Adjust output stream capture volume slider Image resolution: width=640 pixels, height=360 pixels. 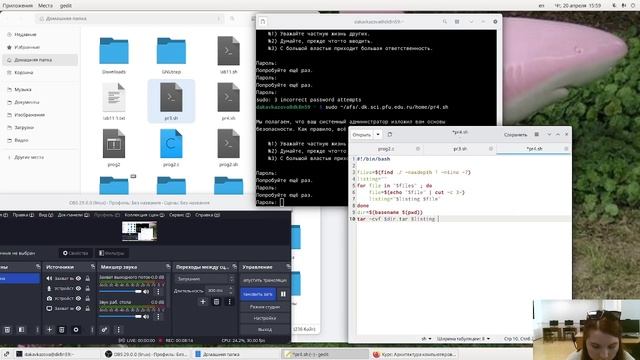pyautogui.click(x=120, y=291)
